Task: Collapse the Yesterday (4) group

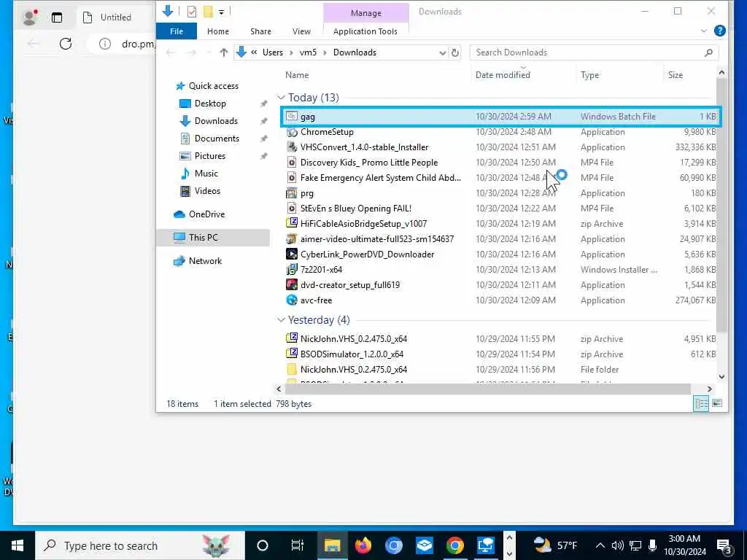Action: 281,320
